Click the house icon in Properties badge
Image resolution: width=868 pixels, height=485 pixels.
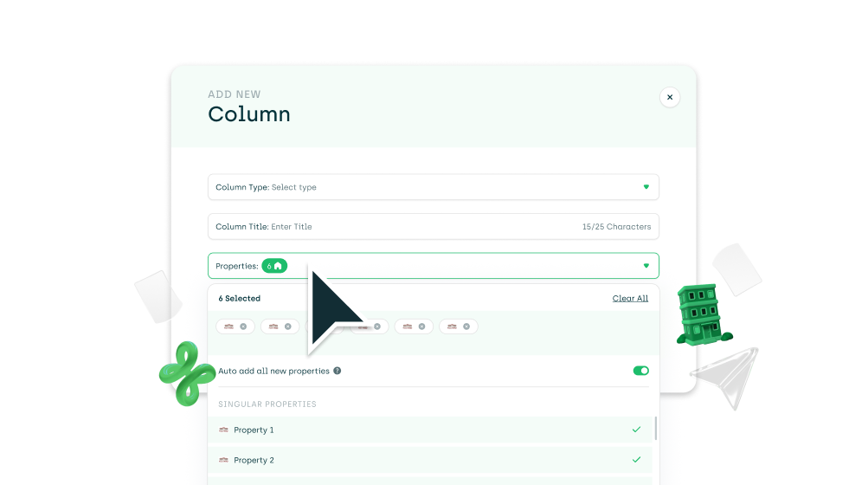278,266
